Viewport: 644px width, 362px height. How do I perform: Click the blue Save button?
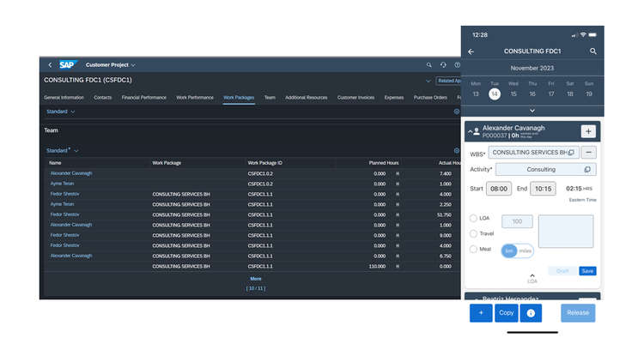(x=587, y=271)
